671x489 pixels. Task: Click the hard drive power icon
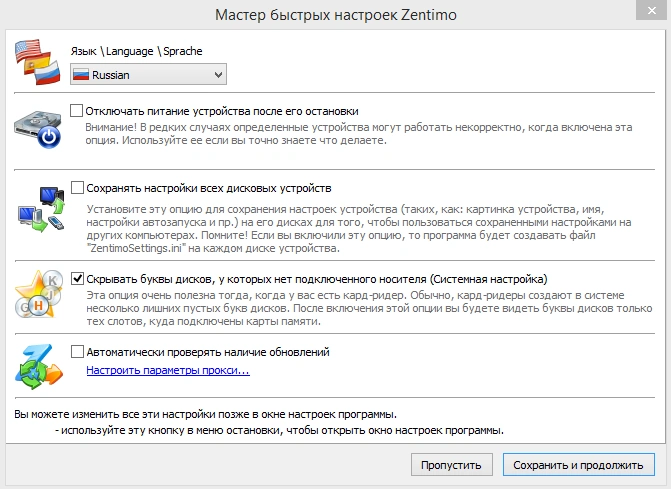(38, 130)
